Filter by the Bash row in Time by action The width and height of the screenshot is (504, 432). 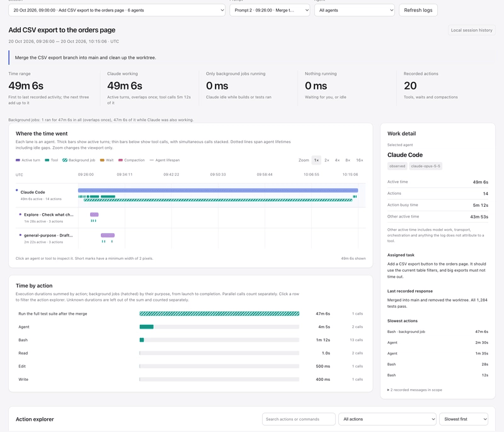[x=191, y=340]
